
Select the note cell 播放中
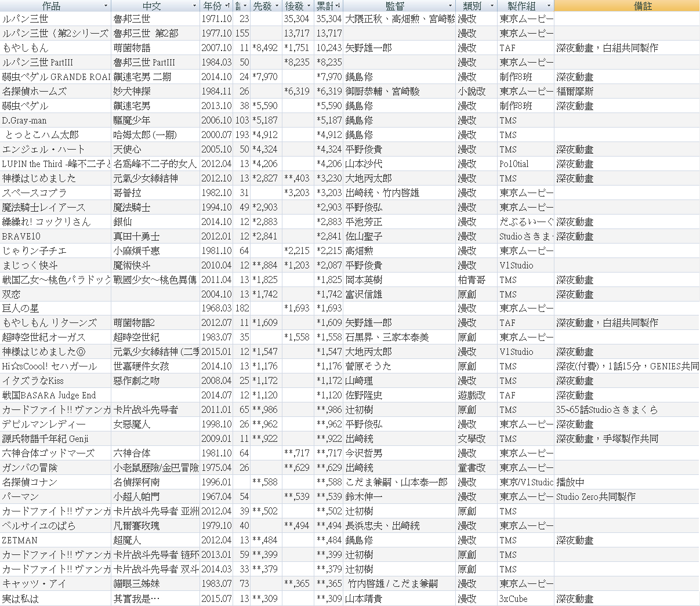pyautogui.click(x=627, y=482)
